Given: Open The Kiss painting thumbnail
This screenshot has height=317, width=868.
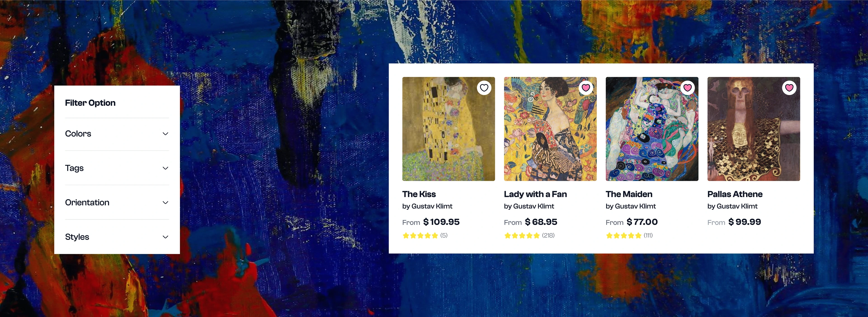Looking at the screenshot, I should point(448,129).
